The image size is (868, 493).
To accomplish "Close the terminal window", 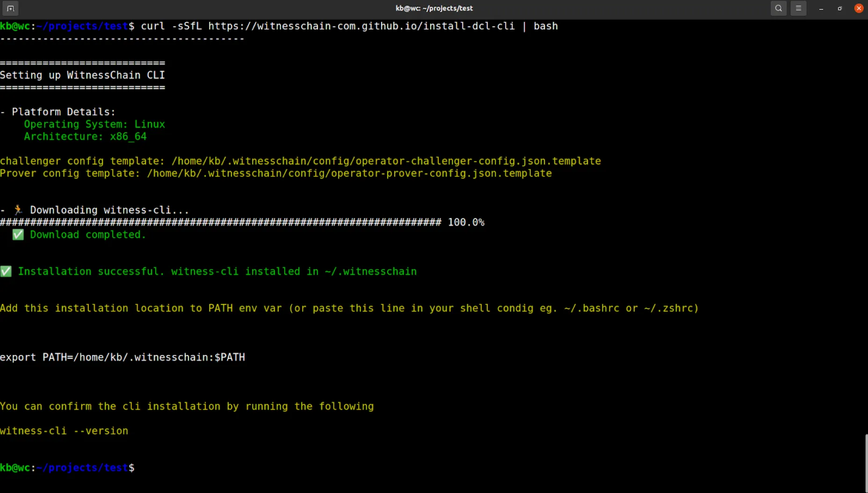I will (859, 8).
